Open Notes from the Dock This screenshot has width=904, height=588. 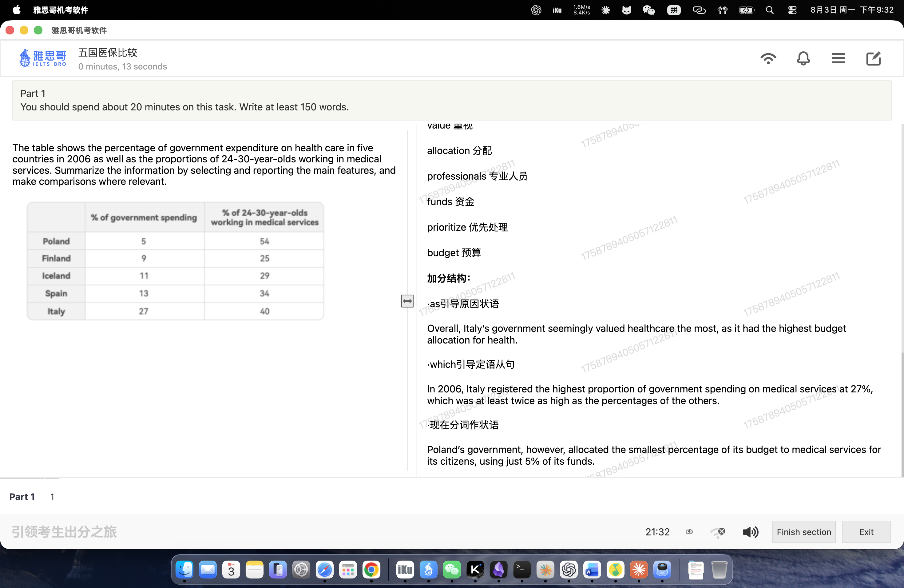pyautogui.click(x=255, y=569)
